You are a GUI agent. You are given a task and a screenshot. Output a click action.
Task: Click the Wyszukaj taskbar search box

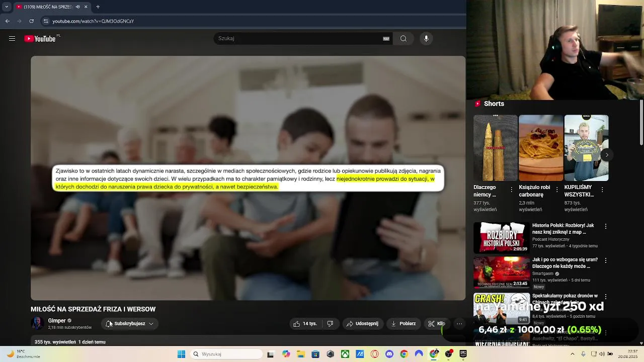click(226, 354)
